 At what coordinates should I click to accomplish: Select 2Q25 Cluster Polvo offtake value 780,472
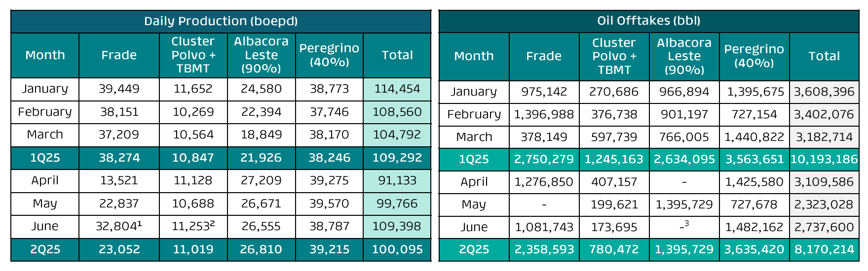click(x=614, y=249)
